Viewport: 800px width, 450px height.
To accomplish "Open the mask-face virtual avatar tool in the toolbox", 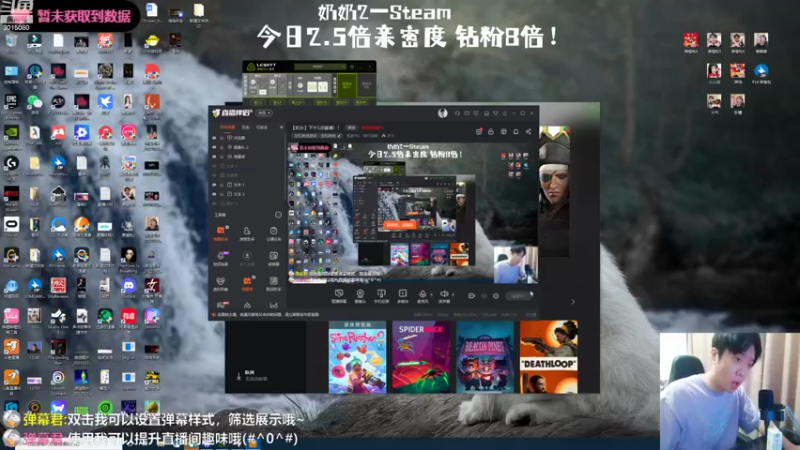I will click(x=220, y=284).
